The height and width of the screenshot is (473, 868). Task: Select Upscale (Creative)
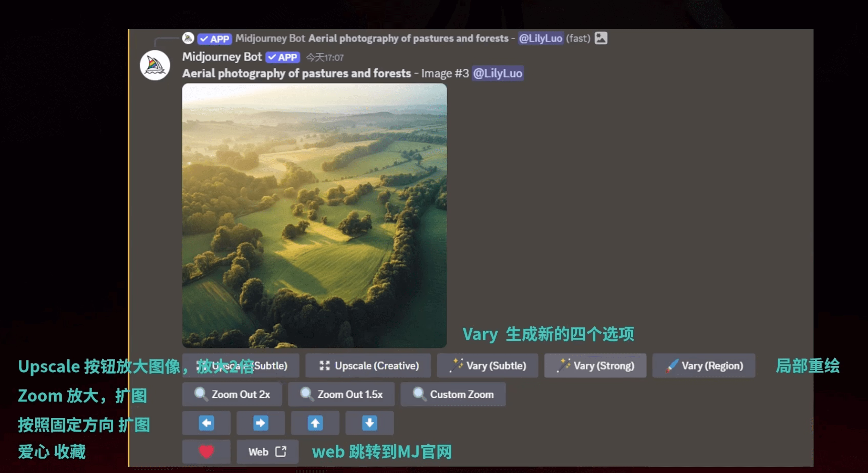[368, 366]
